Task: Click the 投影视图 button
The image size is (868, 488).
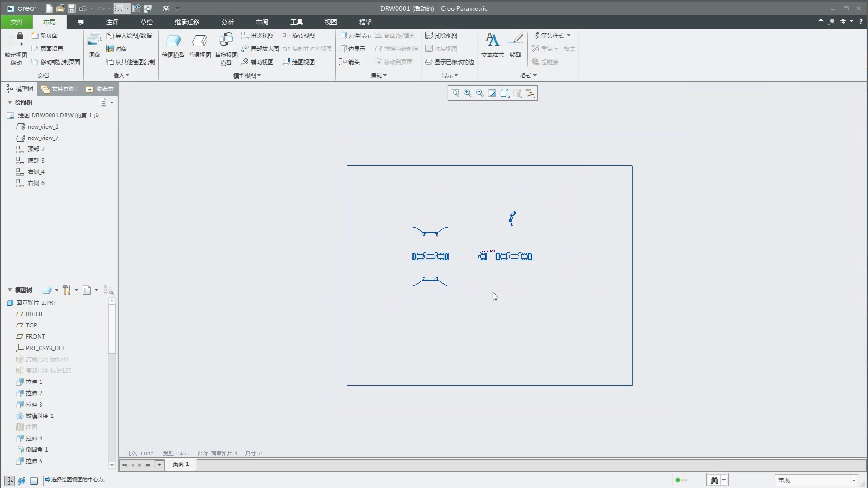Action: click(x=257, y=36)
